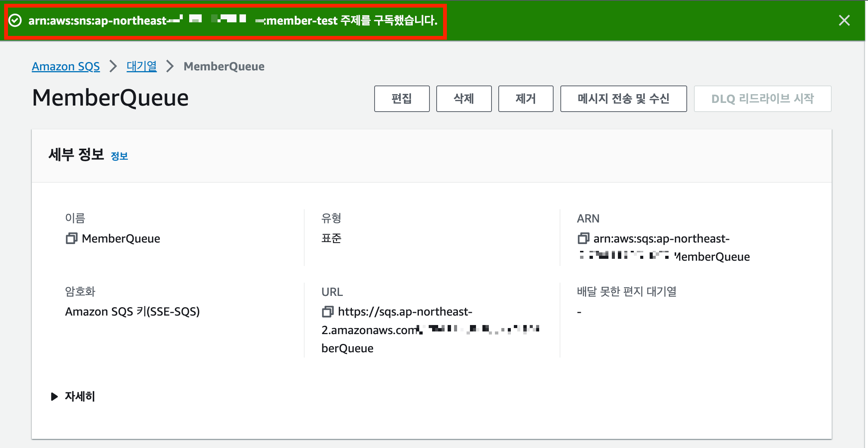The height and width of the screenshot is (448, 868).
Task: Click the success checkmark icon in the banner
Action: click(x=15, y=20)
